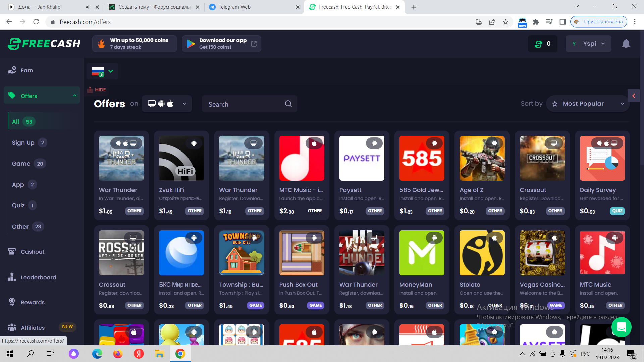Filter offers by Other category

[28, 227]
